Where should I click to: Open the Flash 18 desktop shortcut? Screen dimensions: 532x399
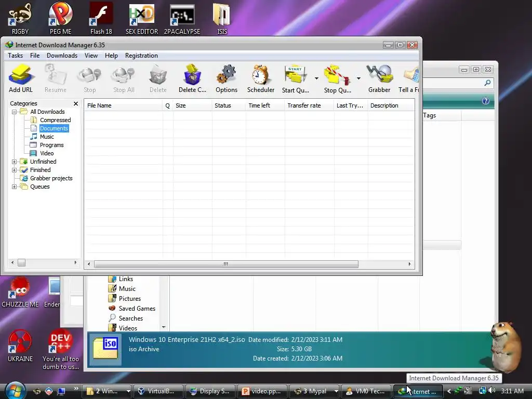coord(101,19)
